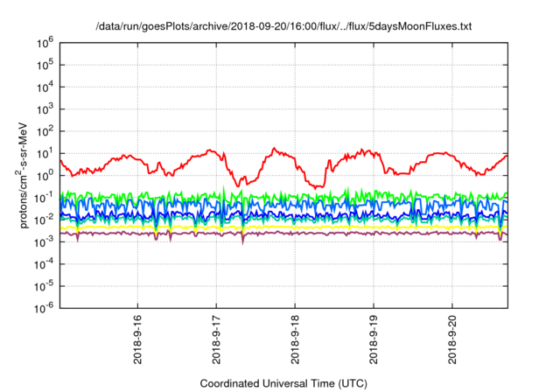Click the 10^6 y-axis label
Viewport: 560px width, 392px height.
(45, 43)
